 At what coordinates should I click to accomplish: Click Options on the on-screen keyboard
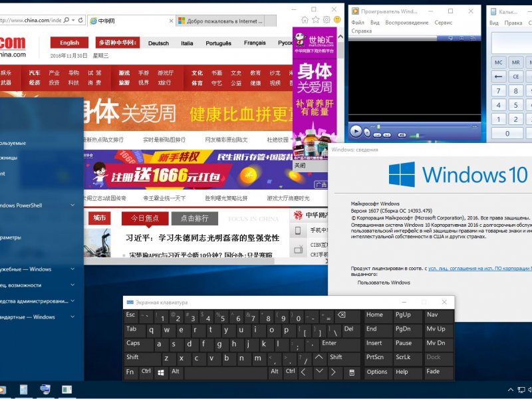point(377,373)
